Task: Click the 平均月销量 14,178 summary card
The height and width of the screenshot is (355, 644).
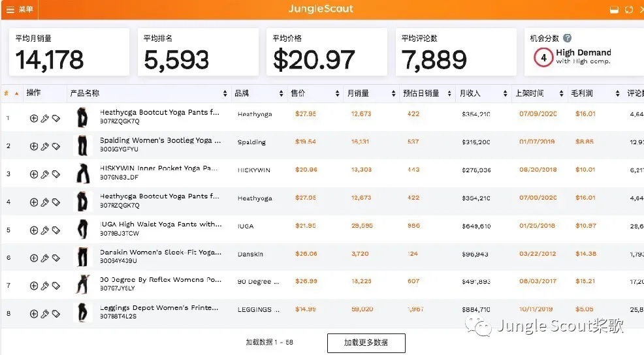Action: pyautogui.click(x=69, y=52)
